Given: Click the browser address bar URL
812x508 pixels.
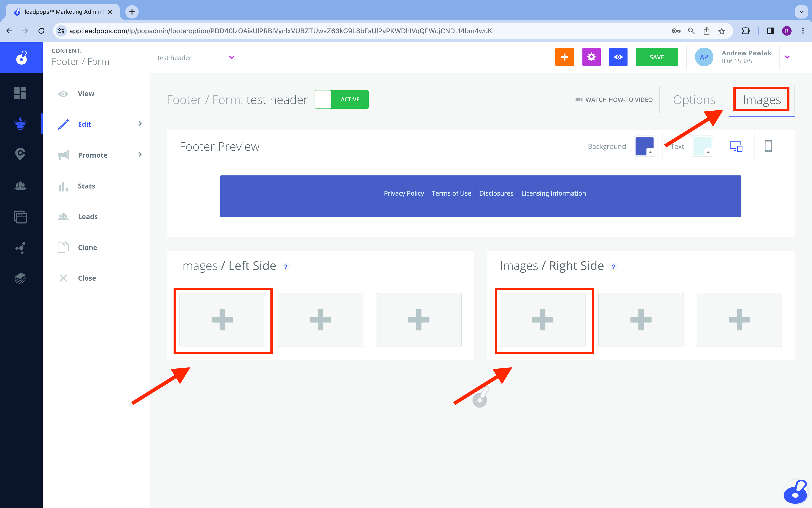Looking at the screenshot, I should (281, 31).
